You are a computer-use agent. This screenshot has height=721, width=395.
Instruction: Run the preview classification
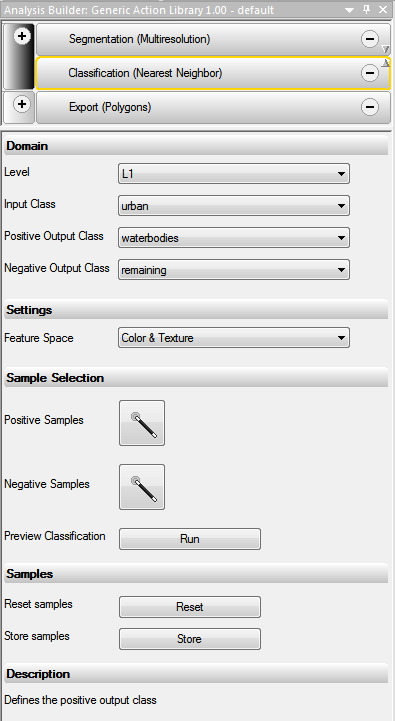click(x=190, y=539)
